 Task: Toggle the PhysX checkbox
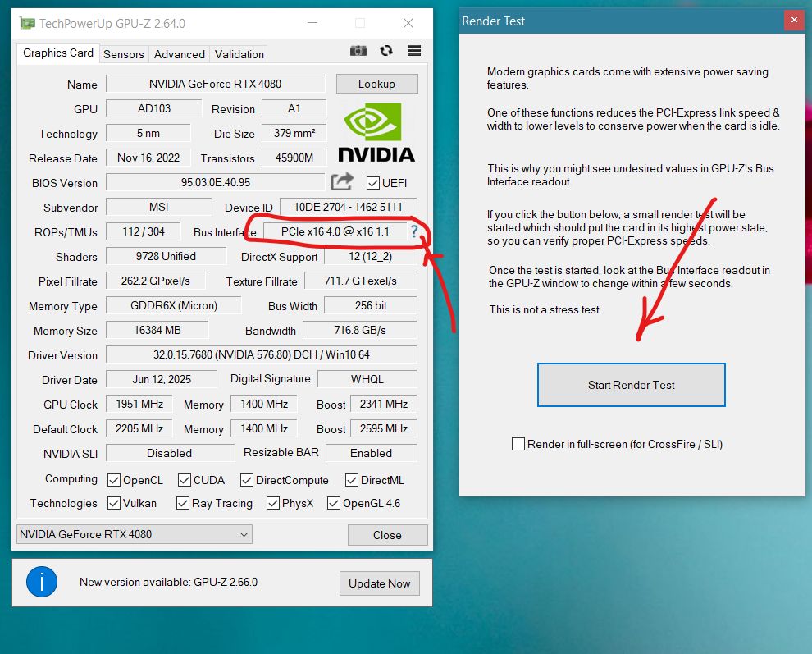coord(273,503)
